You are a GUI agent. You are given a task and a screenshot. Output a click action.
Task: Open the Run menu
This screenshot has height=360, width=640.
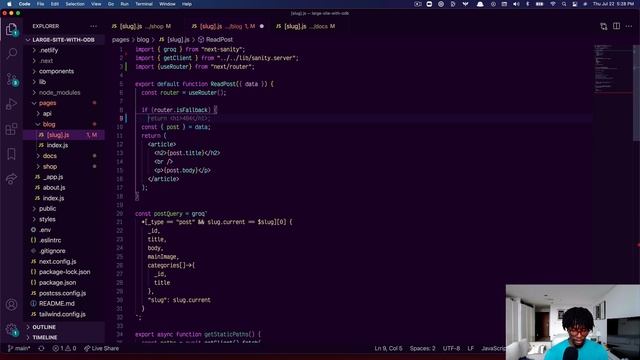click(x=124, y=4)
